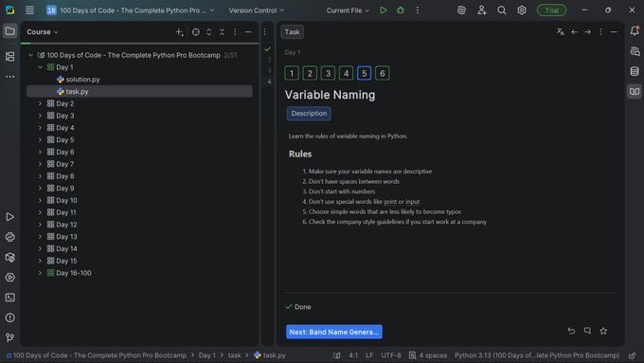Click the Python 3.13 interpreter widget
Screen dimensions: 644x363
(x=537, y=355)
